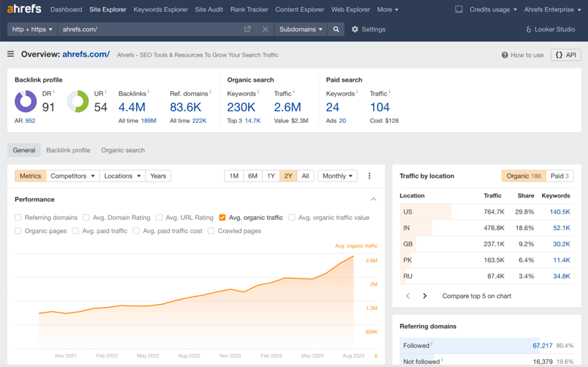Go to Dashboard in top navigation
The image size is (588, 367).
(67, 9)
